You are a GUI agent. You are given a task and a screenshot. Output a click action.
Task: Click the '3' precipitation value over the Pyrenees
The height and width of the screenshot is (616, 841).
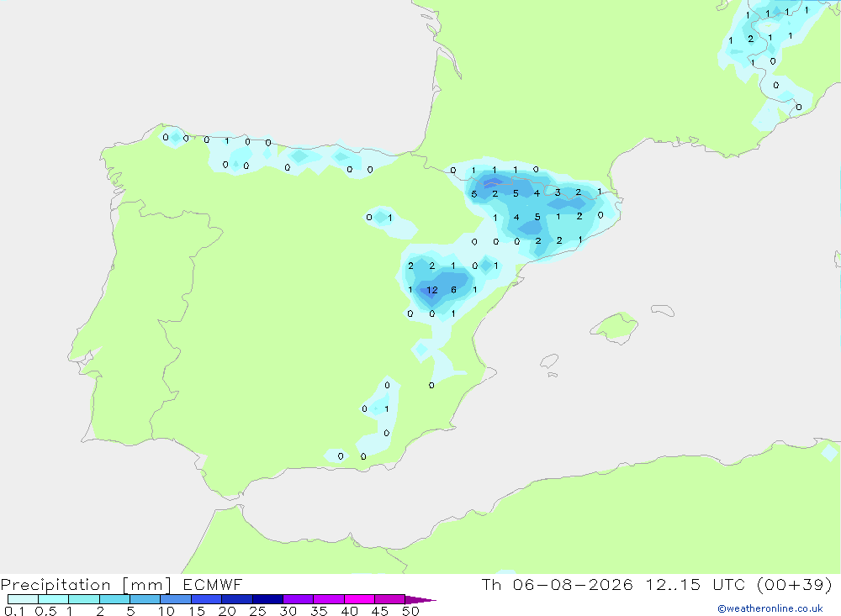(x=558, y=192)
